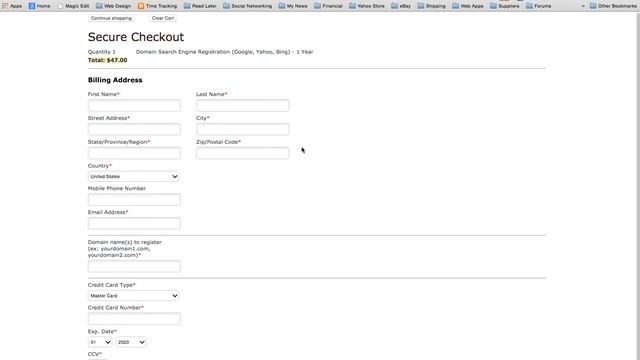Click the Continue shopping button
Screen dimensions: 640x360
pyautogui.click(x=111, y=18)
